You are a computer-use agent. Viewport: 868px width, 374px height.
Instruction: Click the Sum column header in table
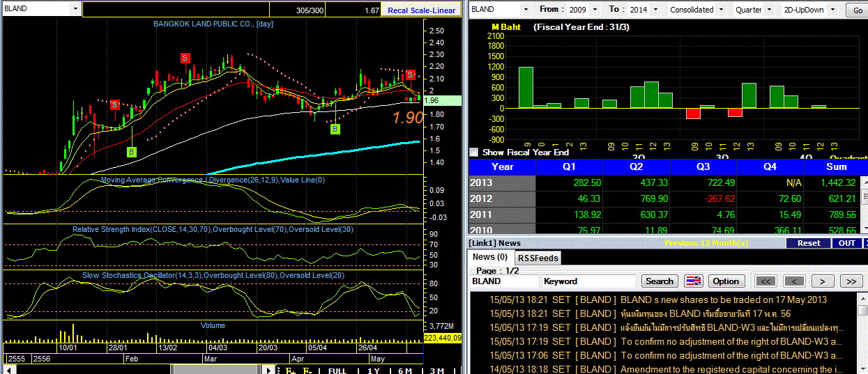836,166
